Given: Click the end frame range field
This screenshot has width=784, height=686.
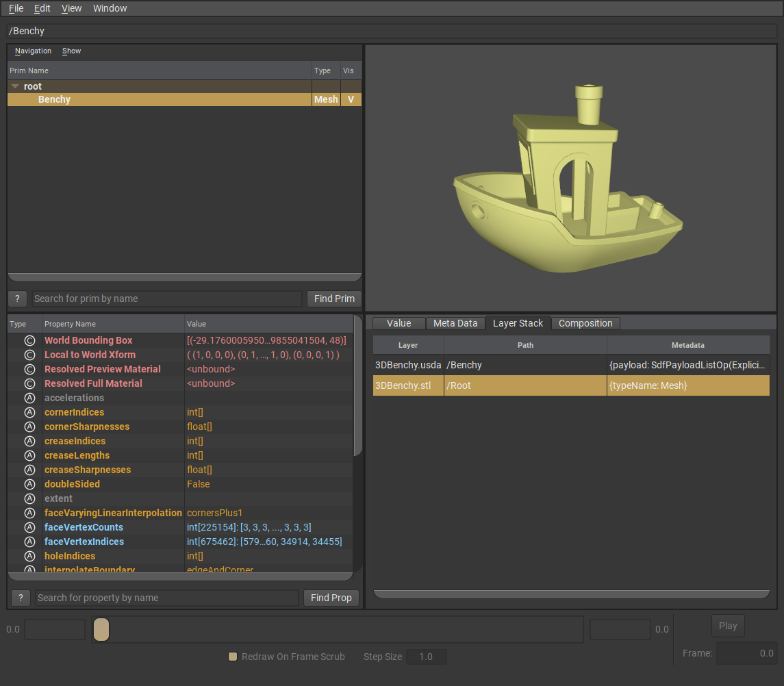Looking at the screenshot, I should click(620, 629).
